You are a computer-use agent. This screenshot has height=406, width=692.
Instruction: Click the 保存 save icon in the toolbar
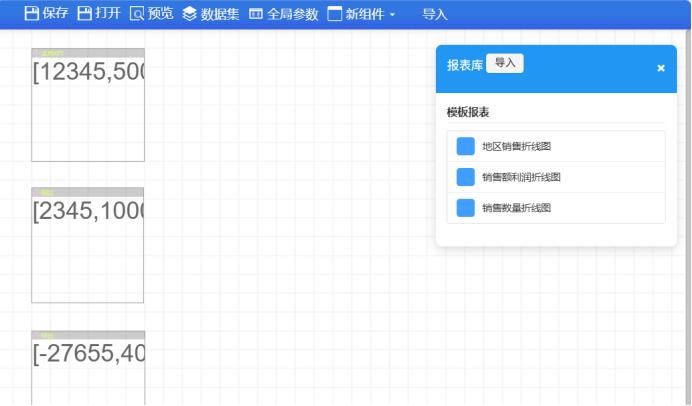tap(32, 14)
